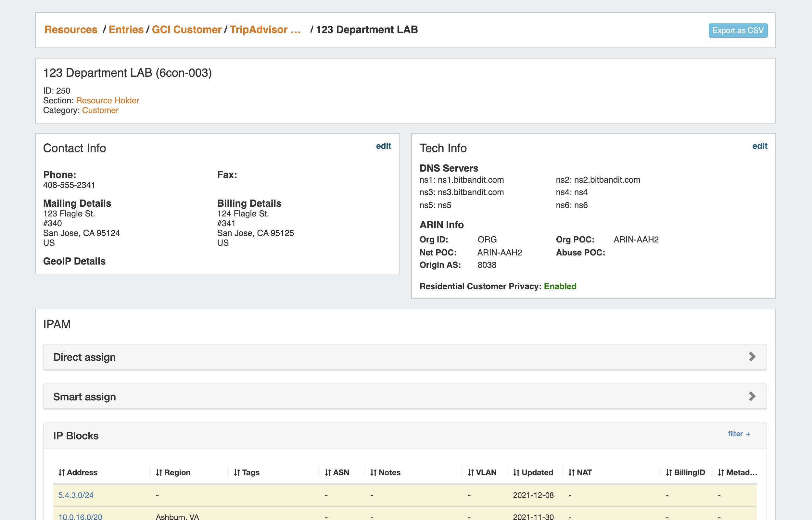Open the IP Blocks filter options
This screenshot has height=520, width=812.
(739, 434)
